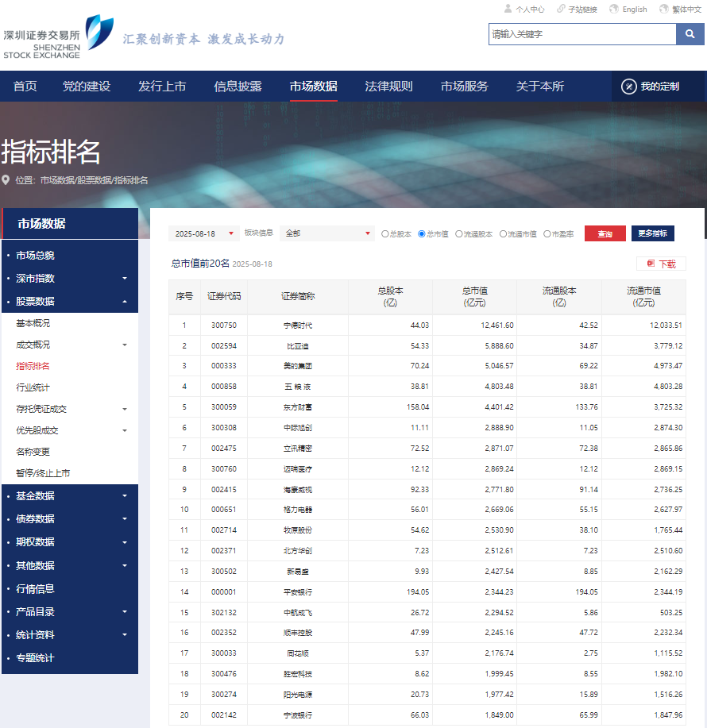Expand the 成交概况 submenu arrow

(x=125, y=345)
